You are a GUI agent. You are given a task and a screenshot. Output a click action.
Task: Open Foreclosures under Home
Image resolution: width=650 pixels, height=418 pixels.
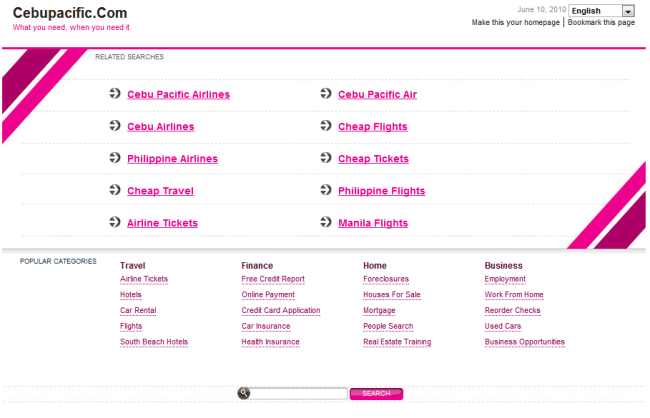click(x=386, y=279)
